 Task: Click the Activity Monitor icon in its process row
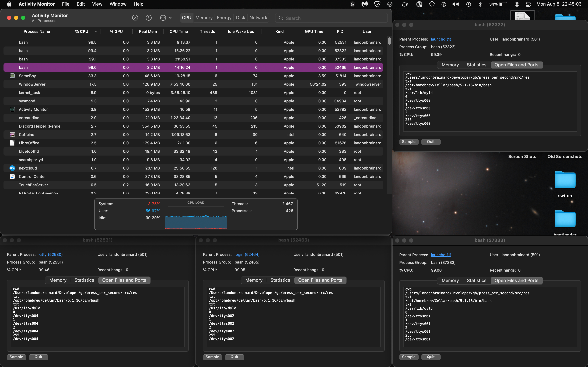[12, 109]
